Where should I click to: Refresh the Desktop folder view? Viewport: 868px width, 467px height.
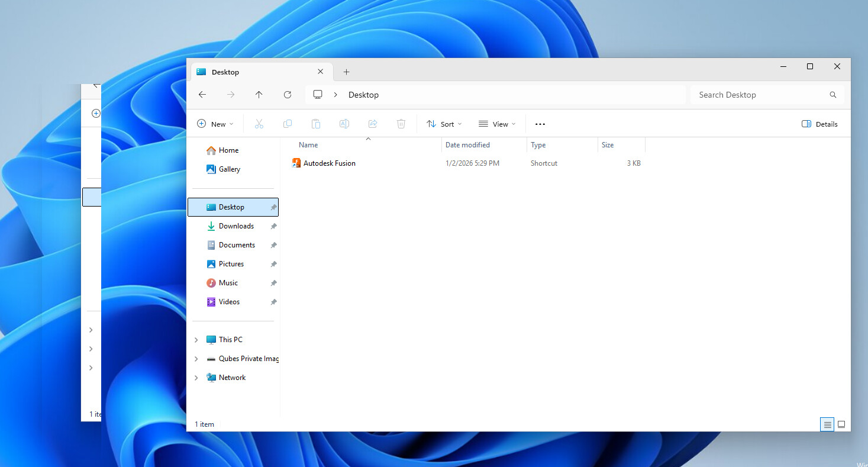tap(288, 95)
